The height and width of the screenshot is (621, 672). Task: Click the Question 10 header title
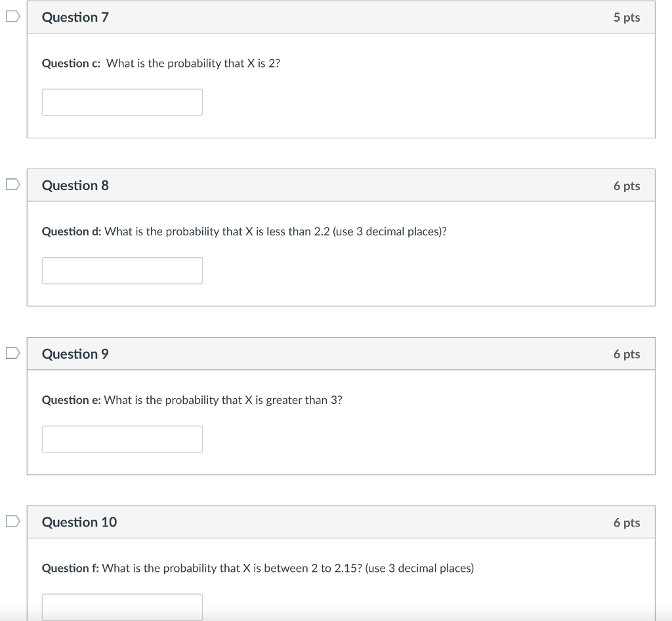[x=79, y=522]
